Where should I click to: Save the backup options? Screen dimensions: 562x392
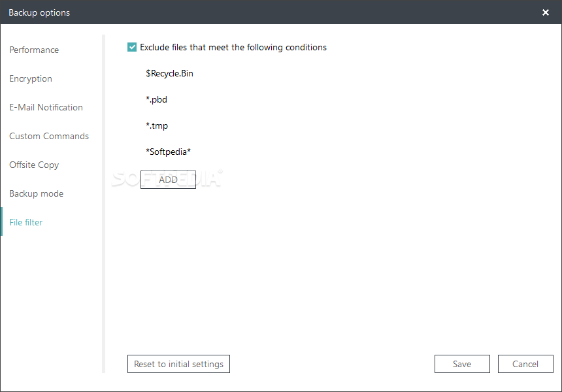pos(462,364)
